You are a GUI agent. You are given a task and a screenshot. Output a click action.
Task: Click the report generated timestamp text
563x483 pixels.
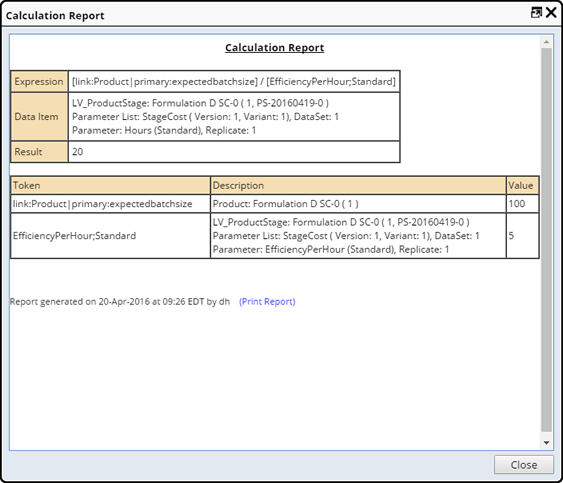[120, 302]
